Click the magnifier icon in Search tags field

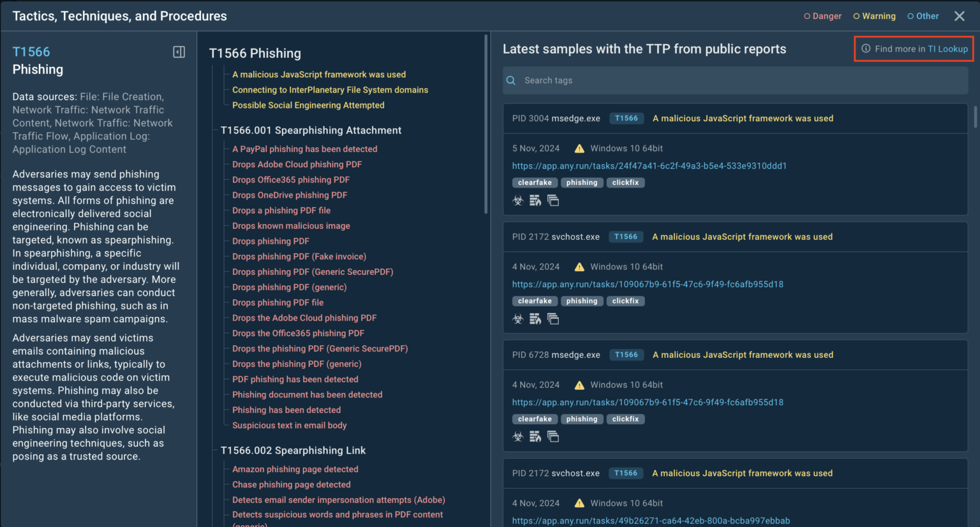(x=511, y=80)
